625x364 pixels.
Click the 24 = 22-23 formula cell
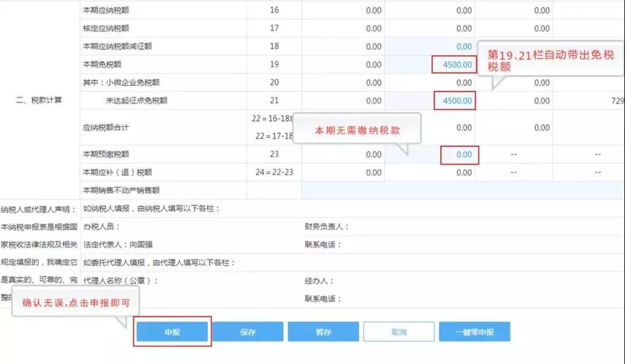click(275, 172)
